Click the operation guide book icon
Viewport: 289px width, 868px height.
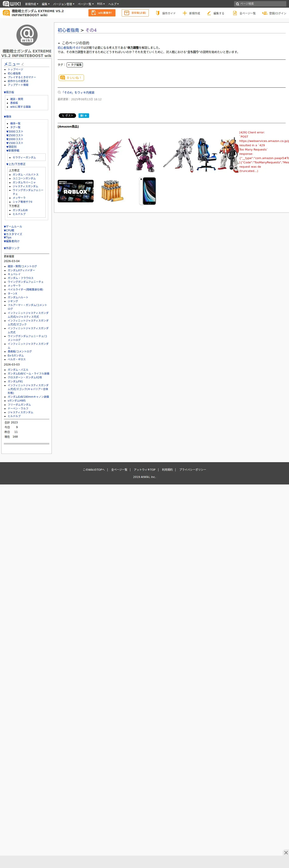(x=158, y=13)
